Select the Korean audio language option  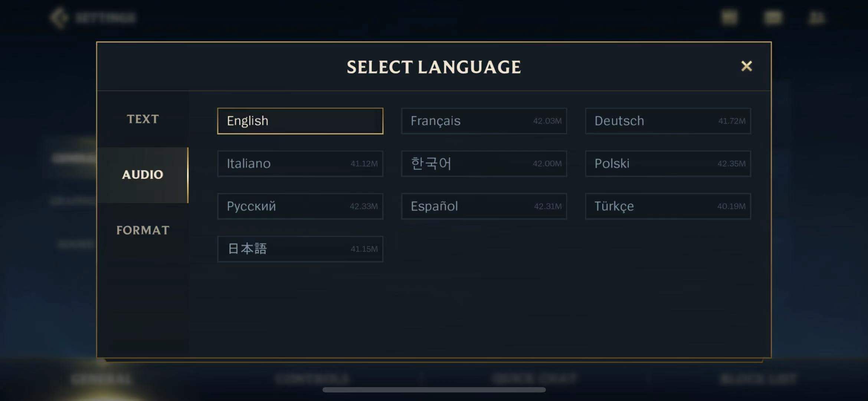point(484,164)
